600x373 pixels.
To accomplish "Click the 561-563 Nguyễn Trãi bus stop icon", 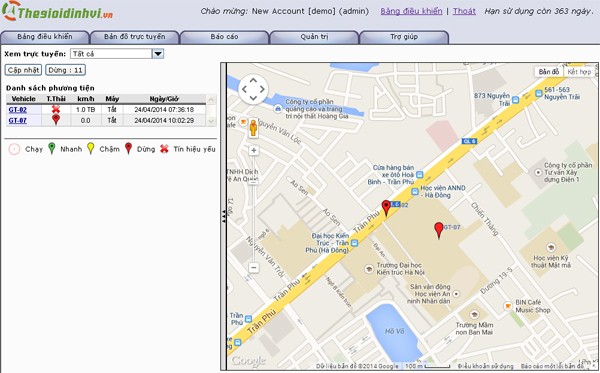I will pyautogui.click(x=539, y=93).
